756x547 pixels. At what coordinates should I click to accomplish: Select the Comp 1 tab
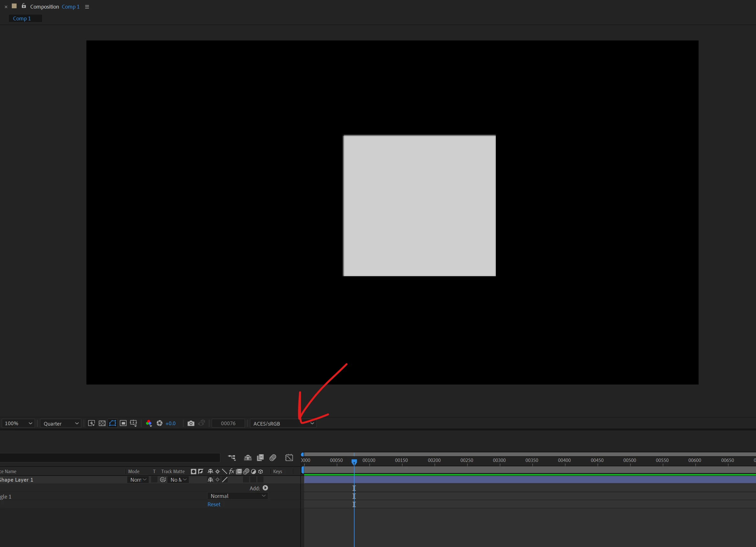[x=22, y=19]
